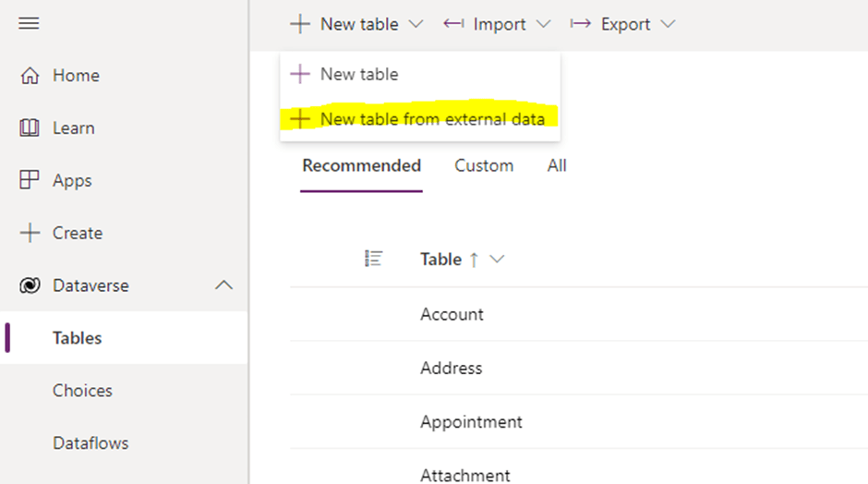The image size is (868, 484).
Task: Switch to the Custom tab
Action: pos(484,166)
